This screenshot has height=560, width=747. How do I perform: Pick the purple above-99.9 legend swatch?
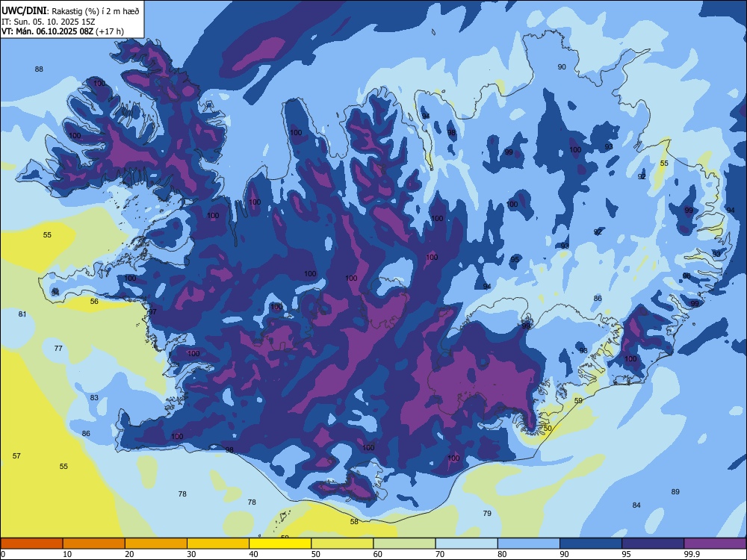pyautogui.click(x=715, y=544)
